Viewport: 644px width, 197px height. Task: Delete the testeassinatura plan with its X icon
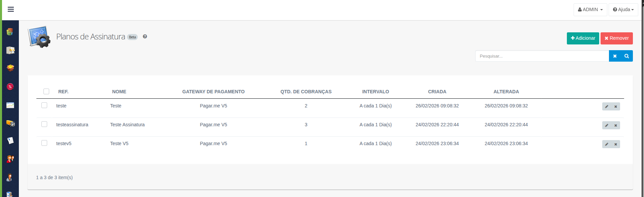616,125
